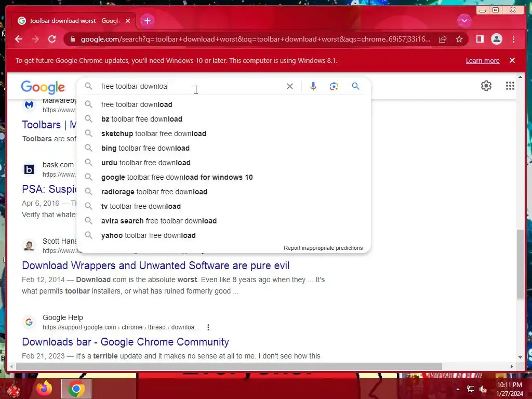
Task: Choose 'avira search free toolbar download'
Action: click(x=224, y=221)
